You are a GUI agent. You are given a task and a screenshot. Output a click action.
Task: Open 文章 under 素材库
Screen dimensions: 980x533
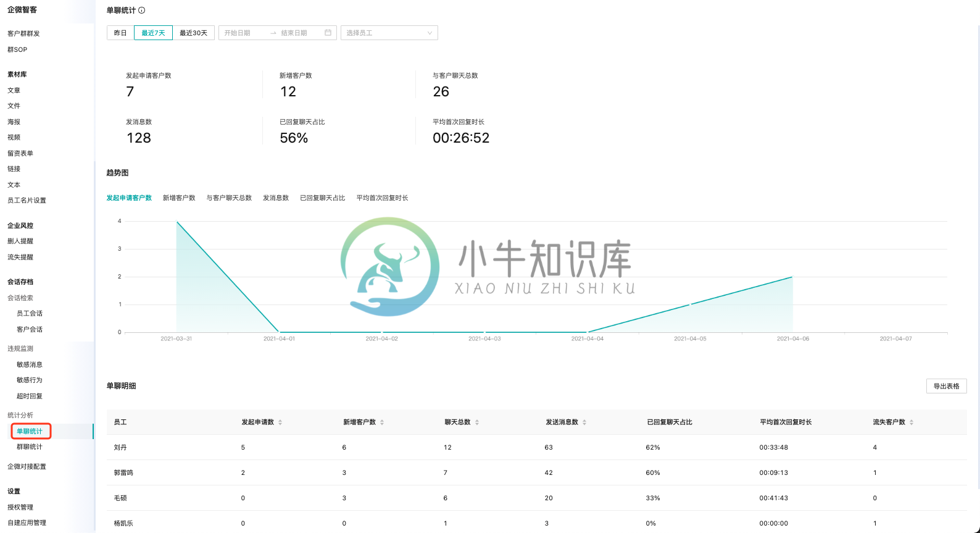(x=14, y=90)
